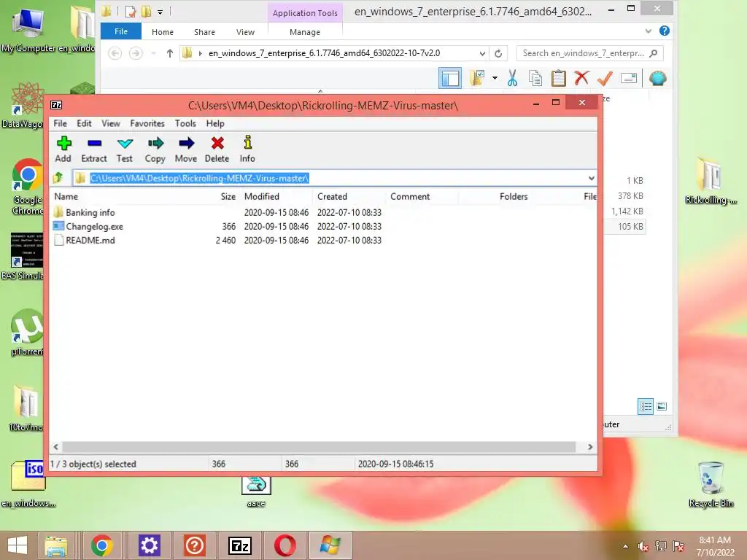Open File Explorer from taskbar

[56, 545]
